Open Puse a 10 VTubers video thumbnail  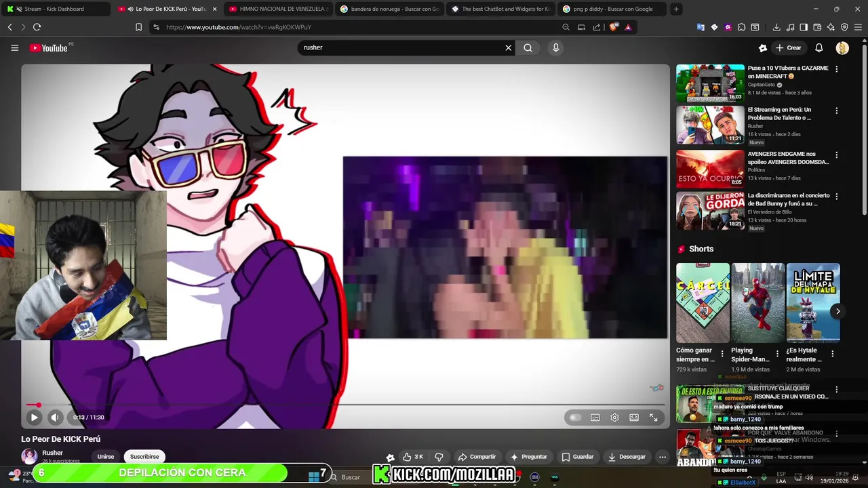(710, 83)
